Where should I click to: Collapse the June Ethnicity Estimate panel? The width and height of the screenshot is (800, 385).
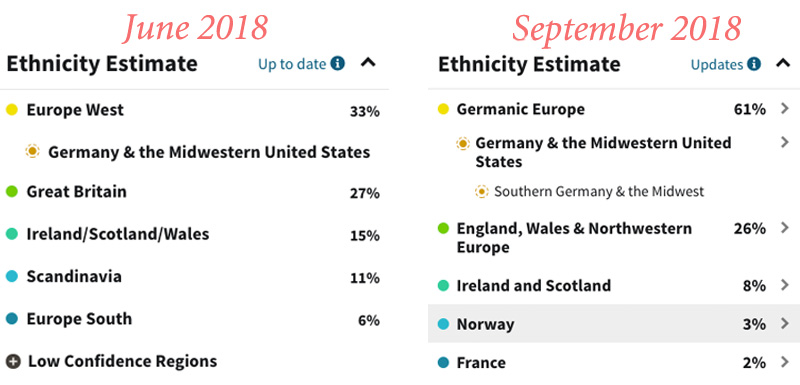point(368,63)
